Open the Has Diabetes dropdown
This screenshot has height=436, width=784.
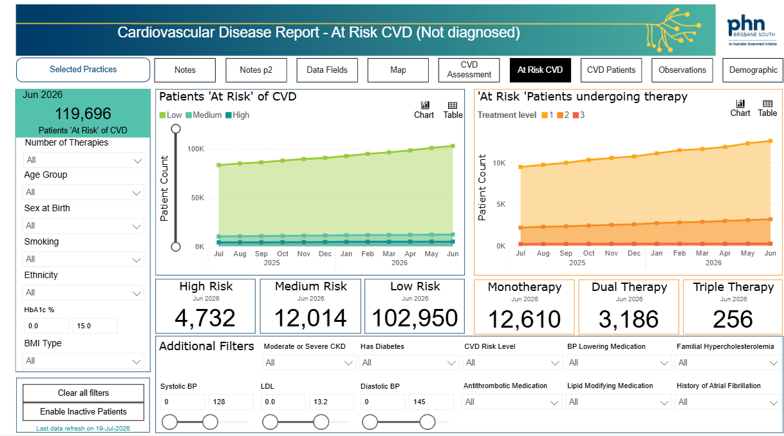tap(408, 362)
